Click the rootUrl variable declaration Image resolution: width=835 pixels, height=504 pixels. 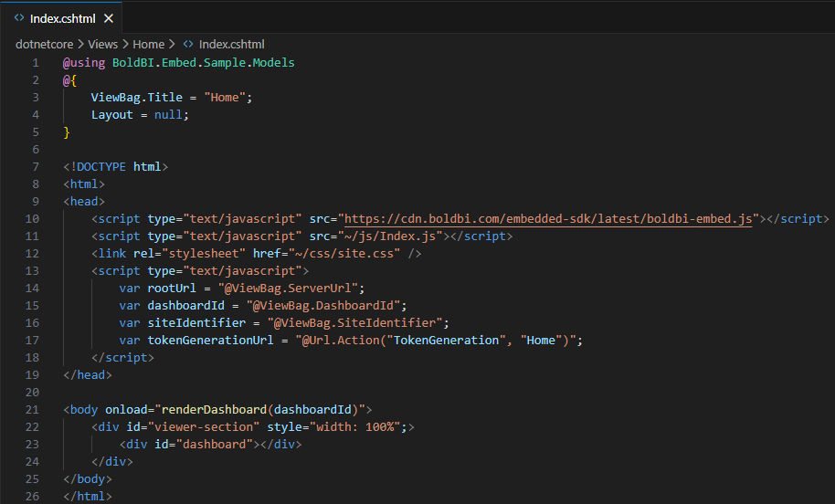(172, 289)
